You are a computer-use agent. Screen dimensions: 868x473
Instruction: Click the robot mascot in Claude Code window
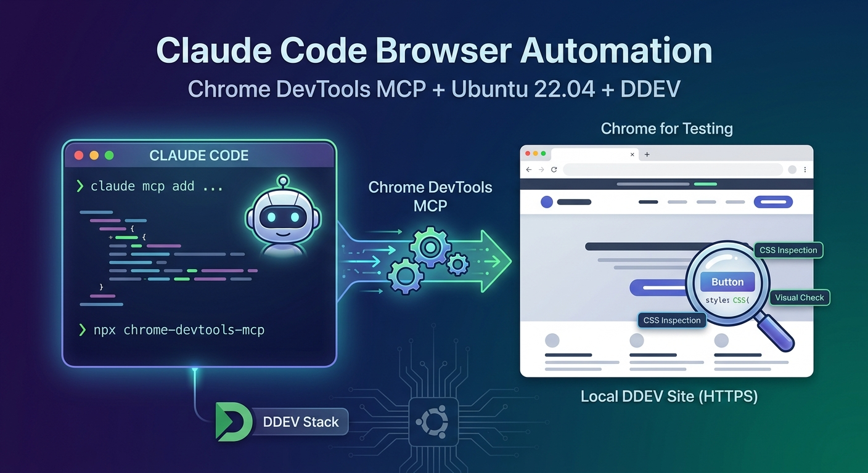pos(284,216)
